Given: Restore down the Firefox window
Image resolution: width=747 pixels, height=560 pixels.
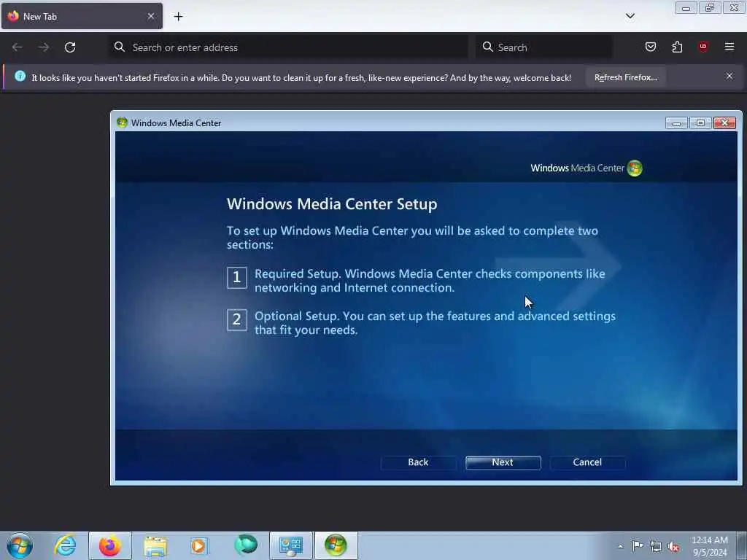Looking at the screenshot, I should [x=710, y=7].
